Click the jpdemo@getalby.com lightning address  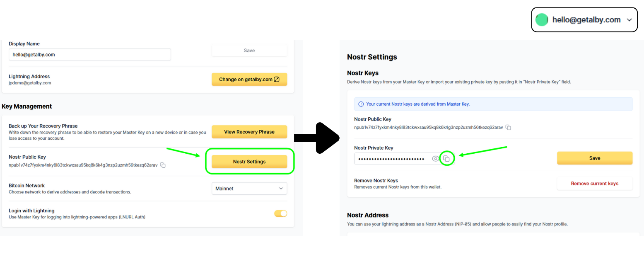30,83
